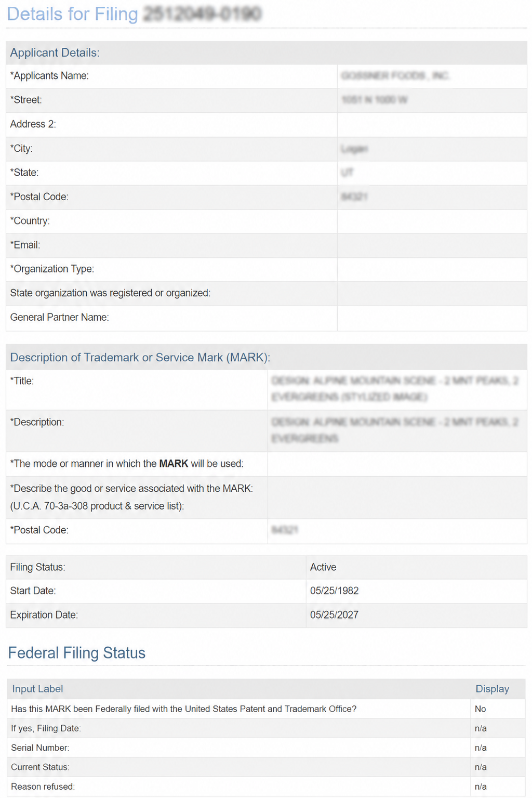Click the Applicants Name value cell
The height and width of the screenshot is (798, 532).
pos(432,76)
